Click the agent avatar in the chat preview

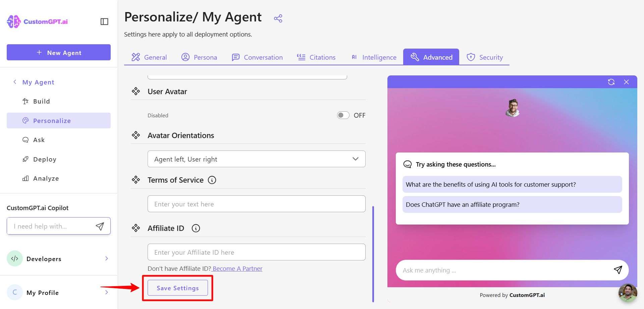coord(513,108)
